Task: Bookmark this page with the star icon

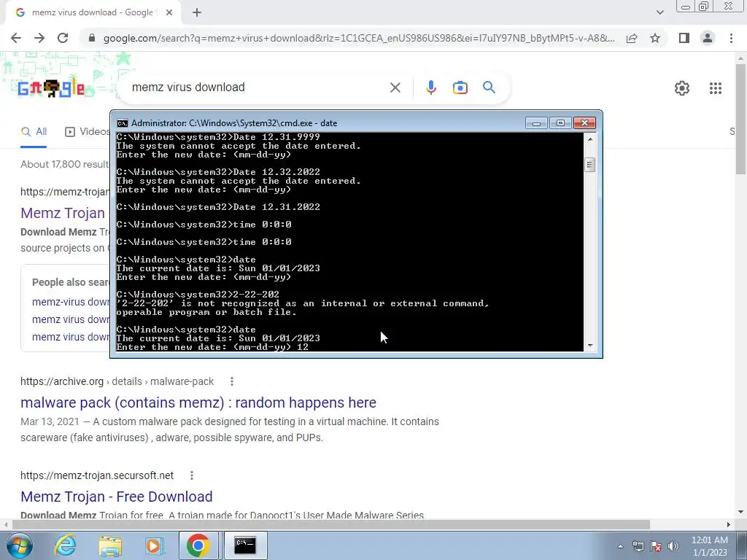Action: [655, 38]
